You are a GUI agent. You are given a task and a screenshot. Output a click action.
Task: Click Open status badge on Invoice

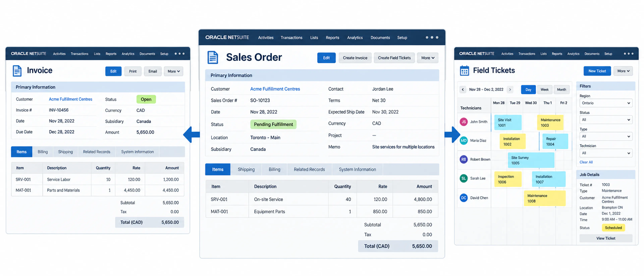tap(146, 99)
